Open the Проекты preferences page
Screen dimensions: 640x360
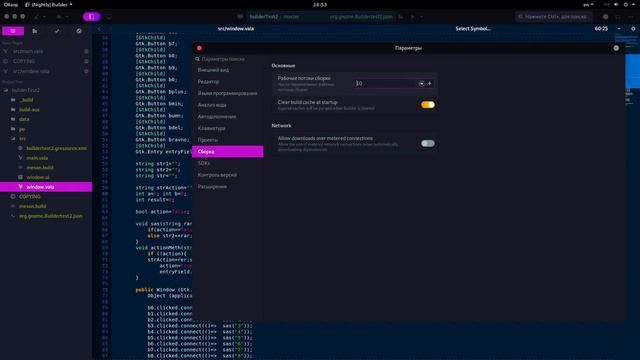(x=228, y=140)
